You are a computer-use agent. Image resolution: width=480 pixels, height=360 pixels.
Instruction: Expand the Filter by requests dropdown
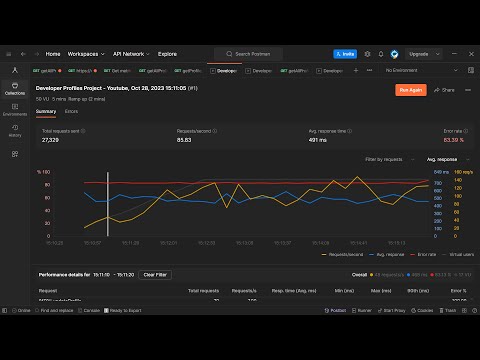pos(389,159)
